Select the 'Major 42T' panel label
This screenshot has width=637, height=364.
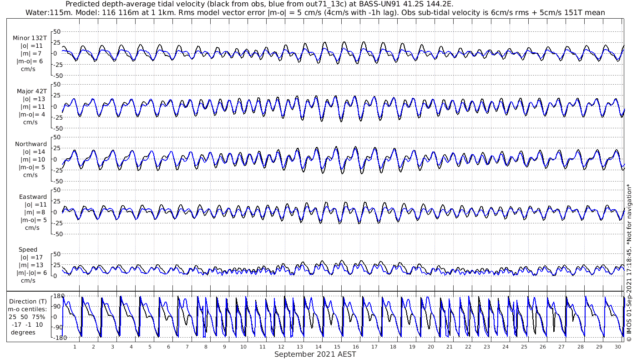coord(31,91)
